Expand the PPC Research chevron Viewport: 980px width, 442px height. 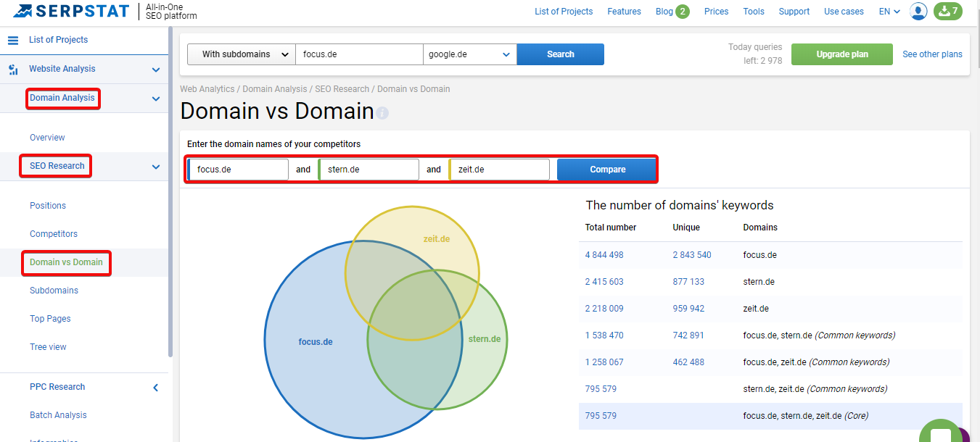click(155, 388)
